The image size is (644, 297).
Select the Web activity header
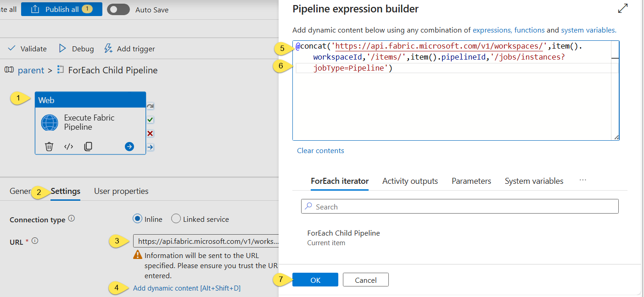pyautogui.click(x=90, y=100)
